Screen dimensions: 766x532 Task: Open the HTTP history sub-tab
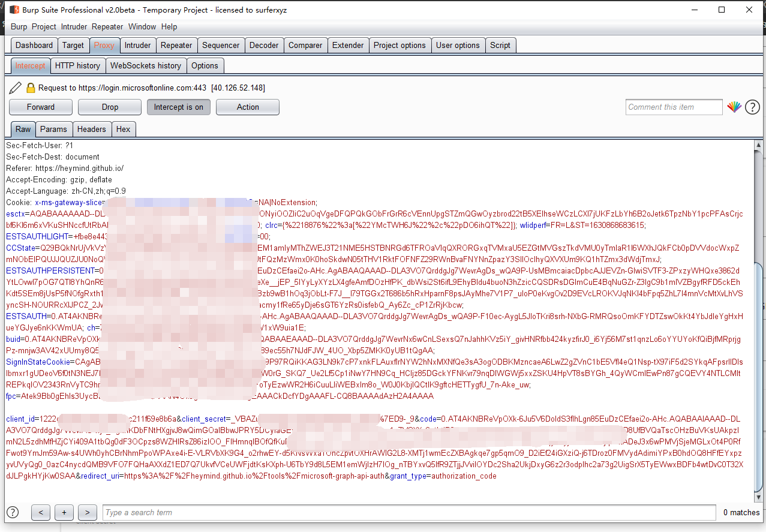(x=77, y=65)
